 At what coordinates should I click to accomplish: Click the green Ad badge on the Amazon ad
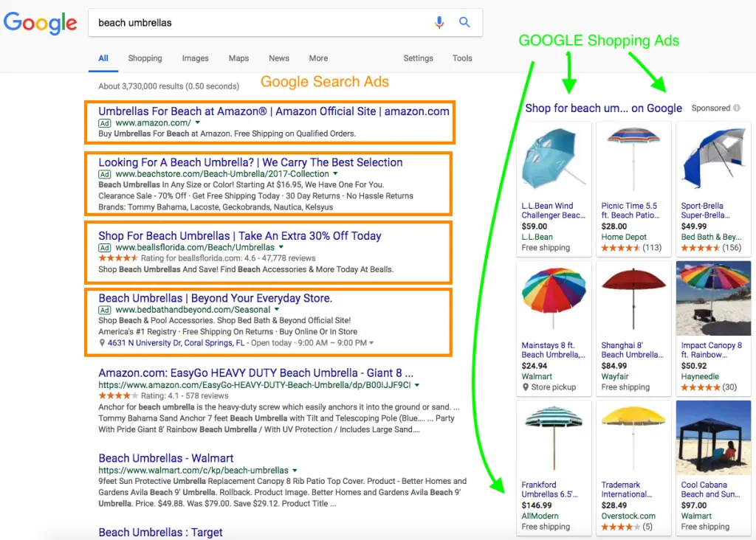pyautogui.click(x=104, y=123)
